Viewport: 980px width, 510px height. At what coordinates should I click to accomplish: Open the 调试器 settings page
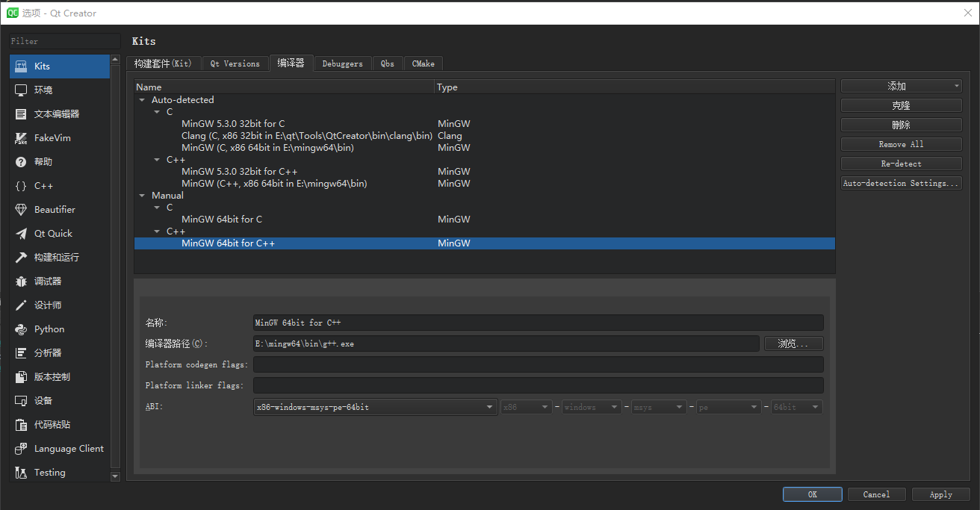46,281
